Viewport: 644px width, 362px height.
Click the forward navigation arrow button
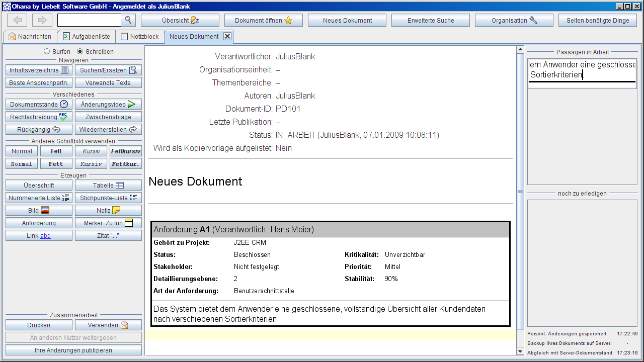(42, 20)
